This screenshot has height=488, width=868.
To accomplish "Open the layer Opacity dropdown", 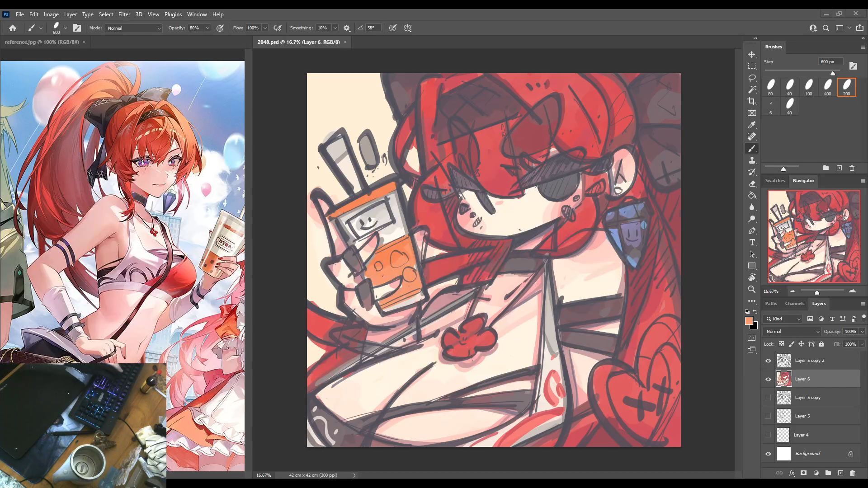I will (x=862, y=332).
